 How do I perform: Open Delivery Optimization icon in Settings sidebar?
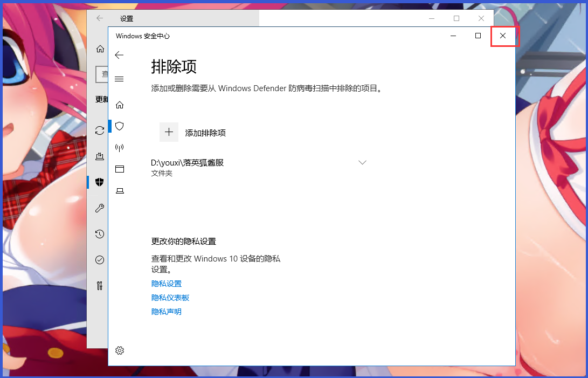pos(100,156)
